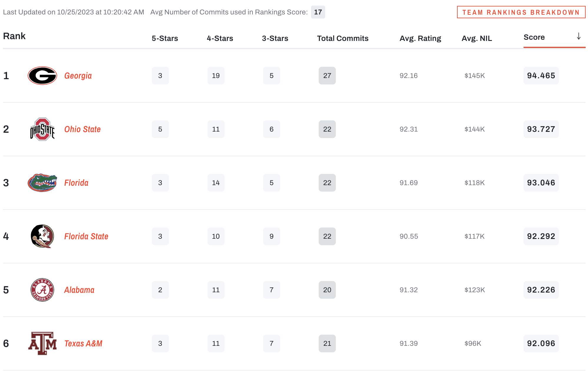Sort by 5-Stars column header
The width and height of the screenshot is (588, 372).
tap(165, 39)
